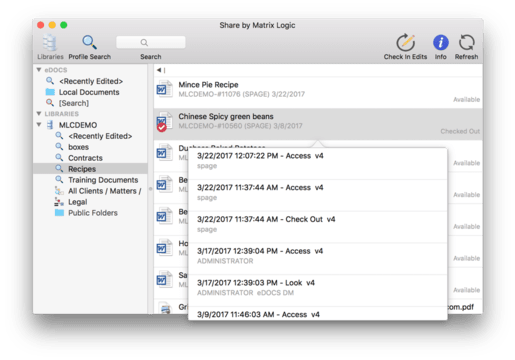Select history entry 3/9/2017 11:46:03 AM Access
The image size is (515, 360).
[x=318, y=314]
